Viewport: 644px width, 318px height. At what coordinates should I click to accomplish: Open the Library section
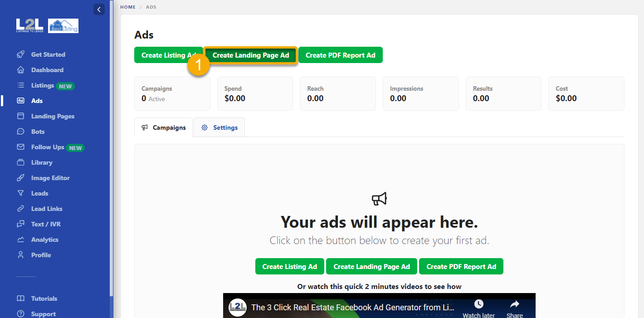coord(42,162)
